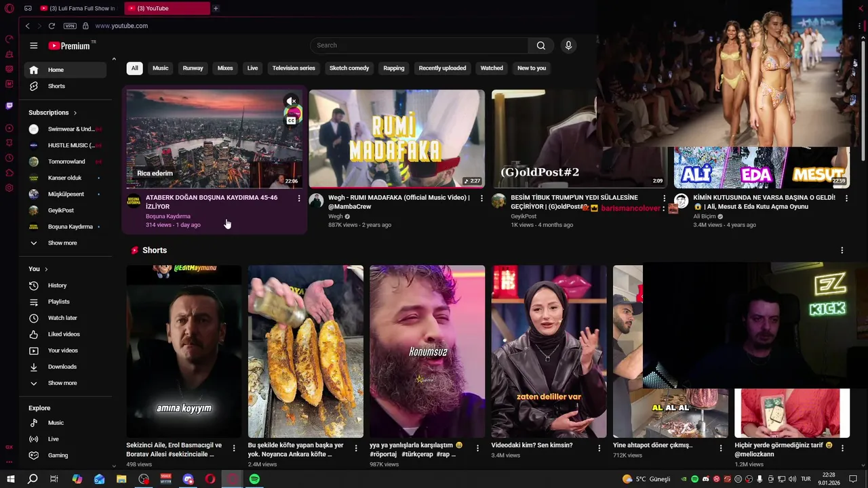Open Gaming under Explore

tap(65, 455)
